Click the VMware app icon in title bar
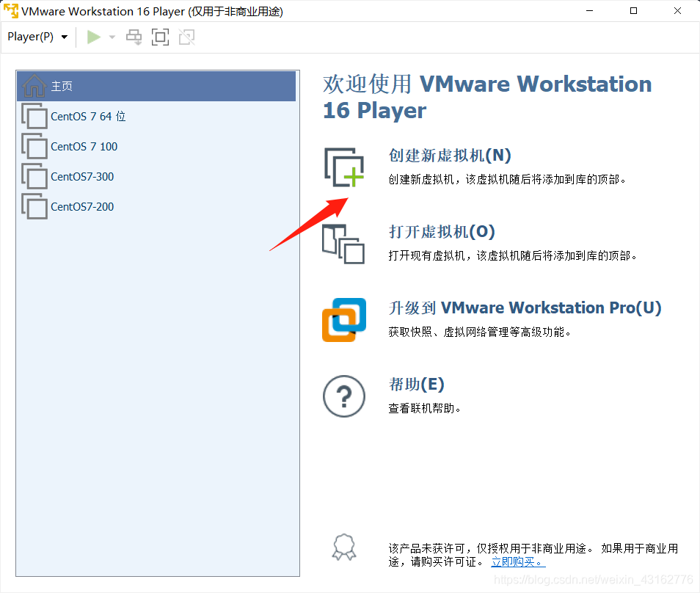 point(11,11)
